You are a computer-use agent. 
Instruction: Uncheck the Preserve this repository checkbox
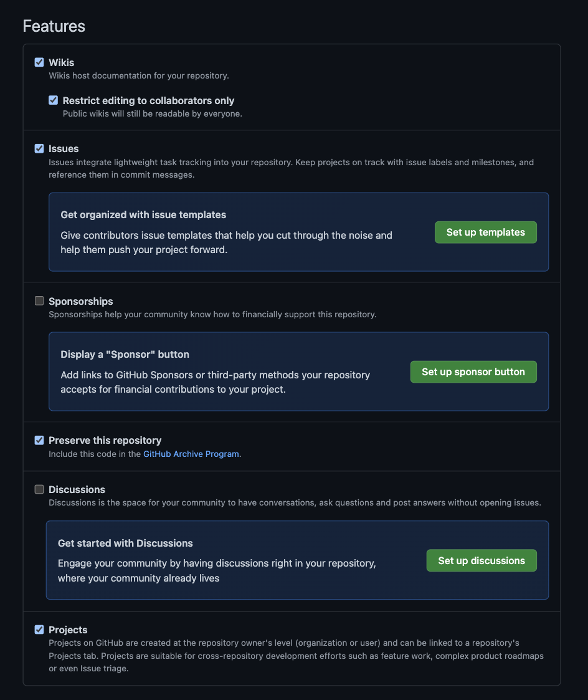[39, 440]
